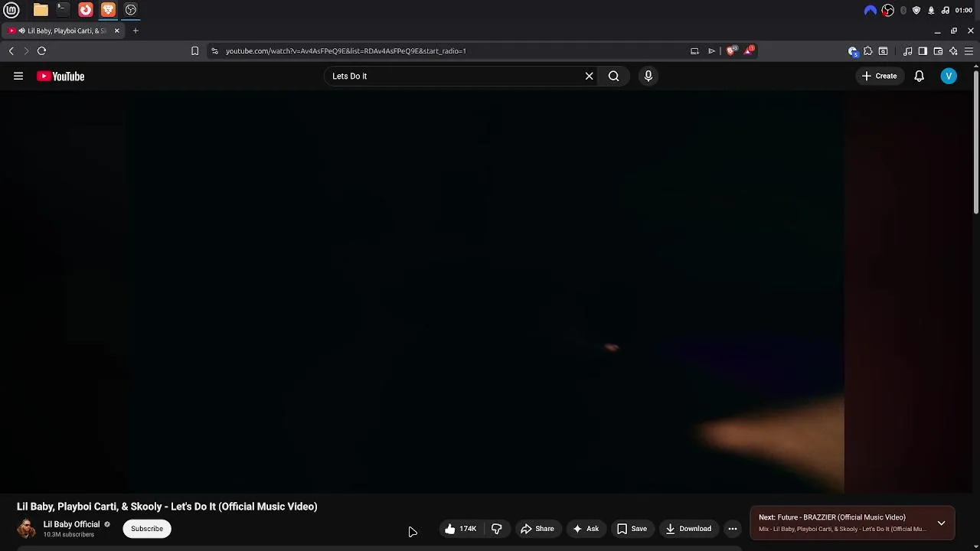Go forward in browser history

pyautogui.click(x=25, y=51)
